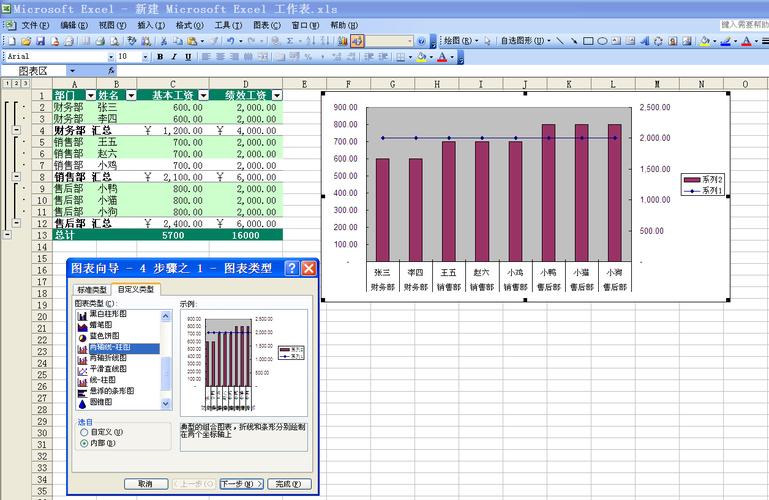Click the Select Objects pointer icon

tap(487, 41)
